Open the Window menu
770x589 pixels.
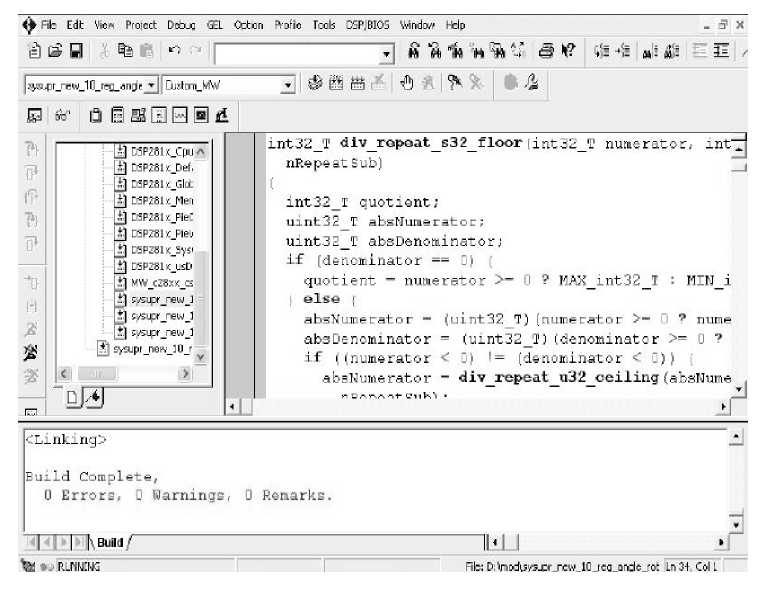click(x=417, y=25)
